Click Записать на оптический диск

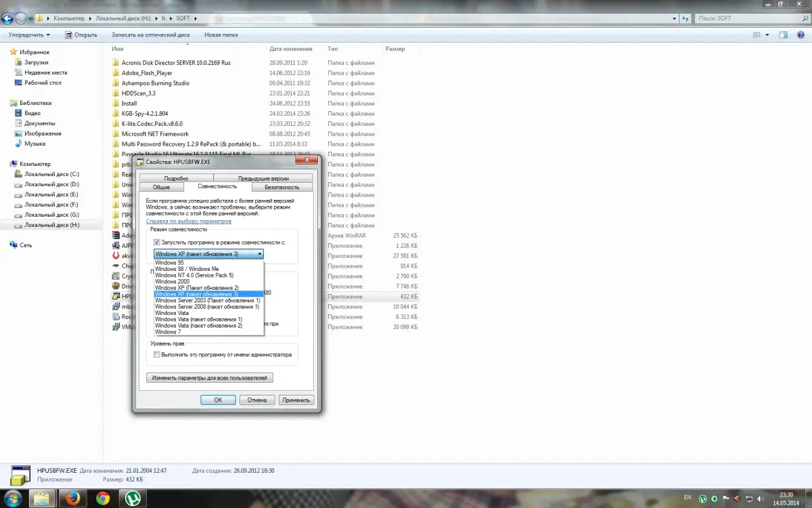(x=150, y=35)
